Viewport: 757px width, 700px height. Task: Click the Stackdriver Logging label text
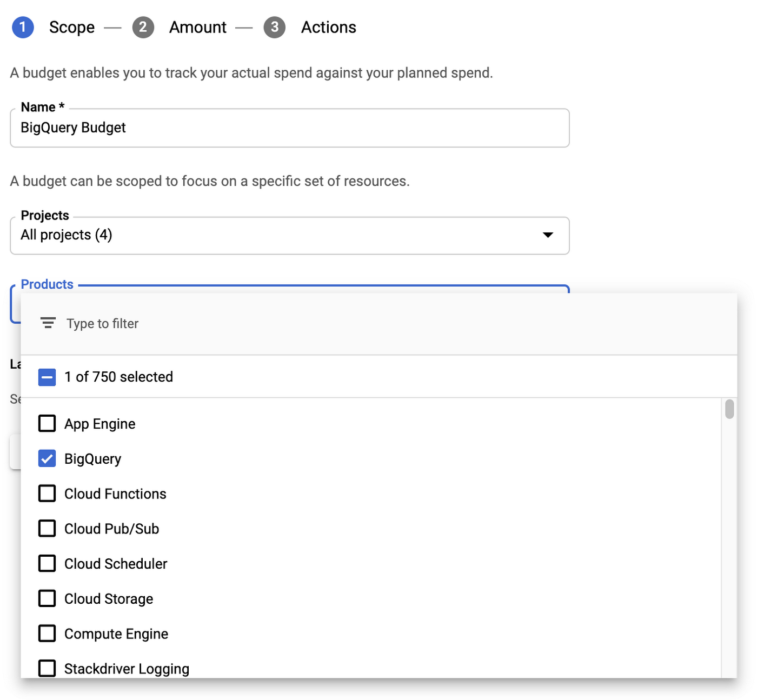127,669
